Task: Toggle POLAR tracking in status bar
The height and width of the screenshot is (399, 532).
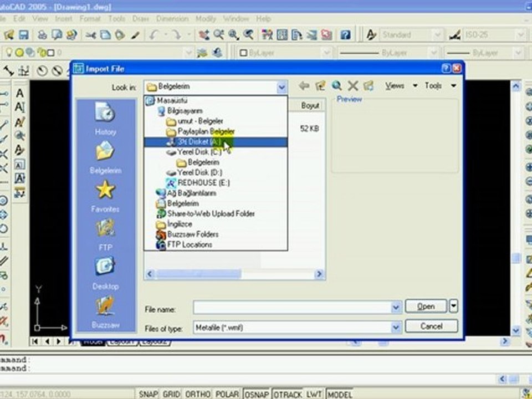Action: 227,394
